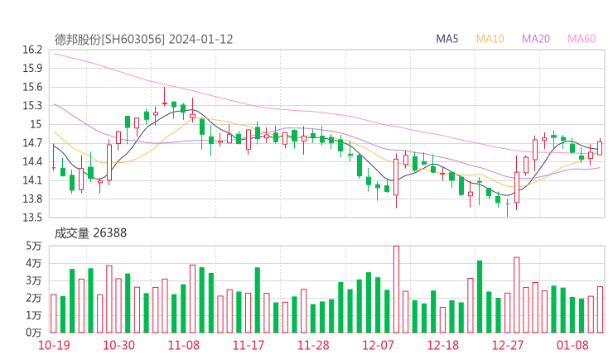The width and height of the screenshot is (613, 364).
Task: Click the 12-18 date axis label
Action: [442, 345]
